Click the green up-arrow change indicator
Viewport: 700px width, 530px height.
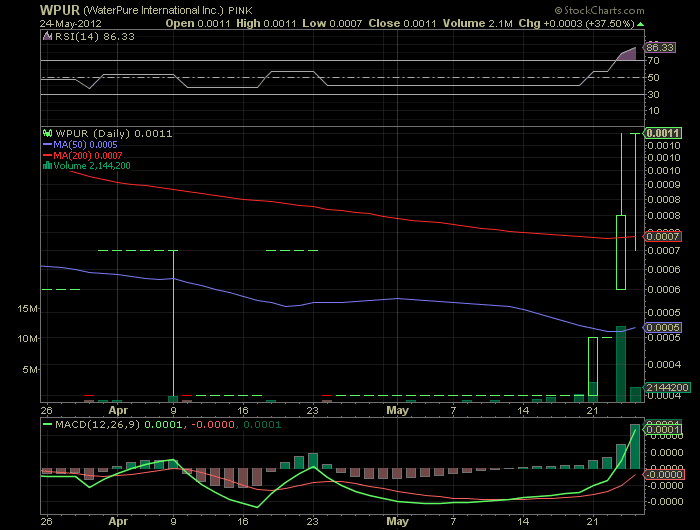(x=641, y=24)
